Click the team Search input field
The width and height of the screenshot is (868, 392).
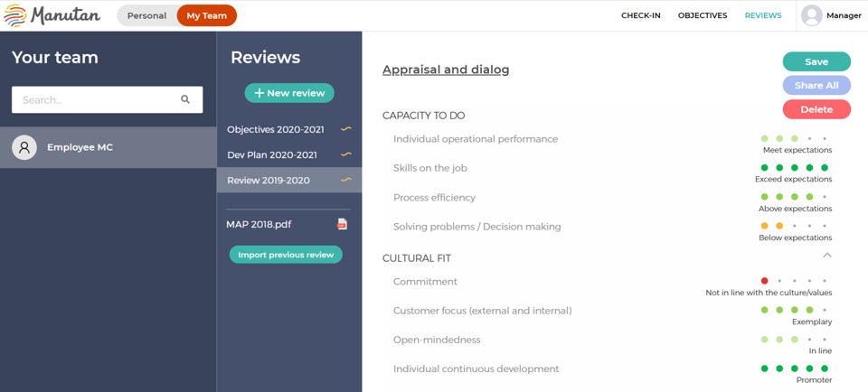(x=95, y=99)
